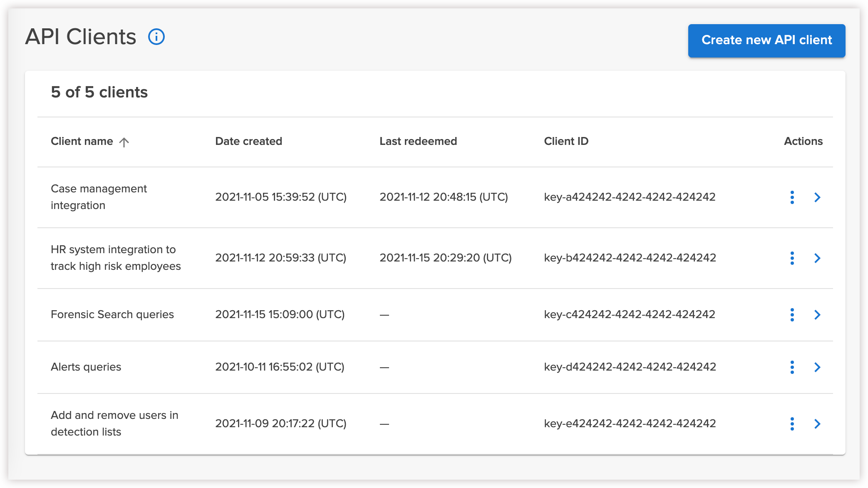Open the actions menu for Alerts queries

(x=792, y=367)
